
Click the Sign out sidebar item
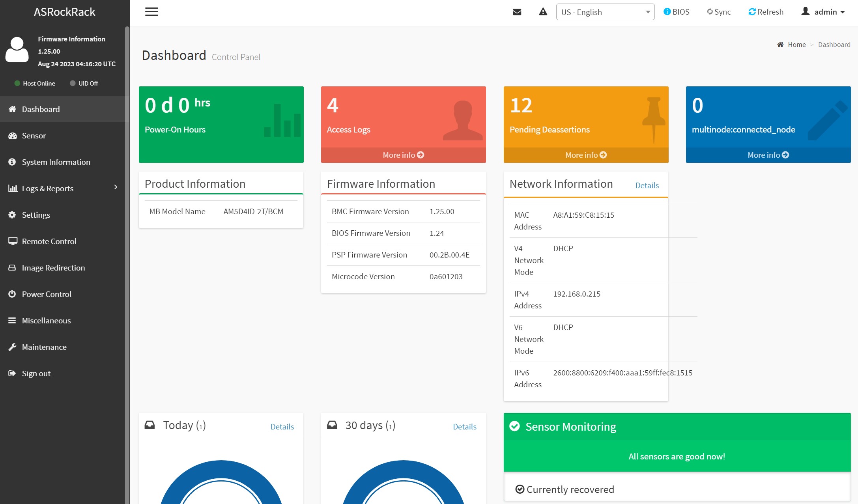point(36,373)
